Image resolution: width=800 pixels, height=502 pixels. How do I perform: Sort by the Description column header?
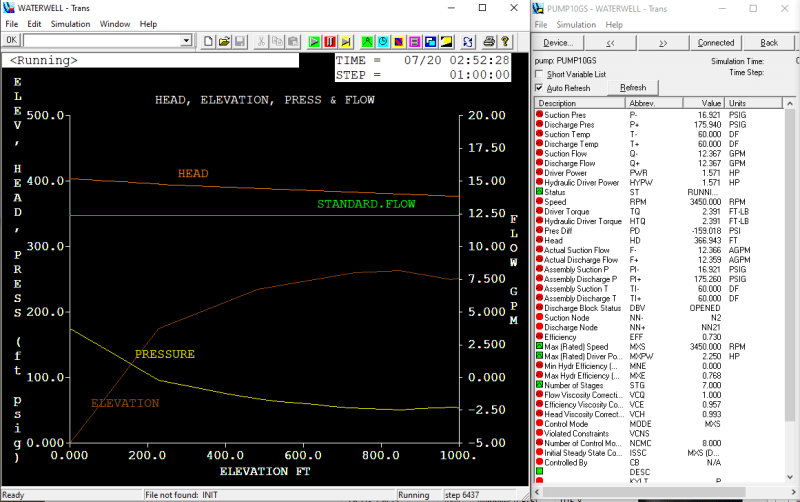point(580,103)
